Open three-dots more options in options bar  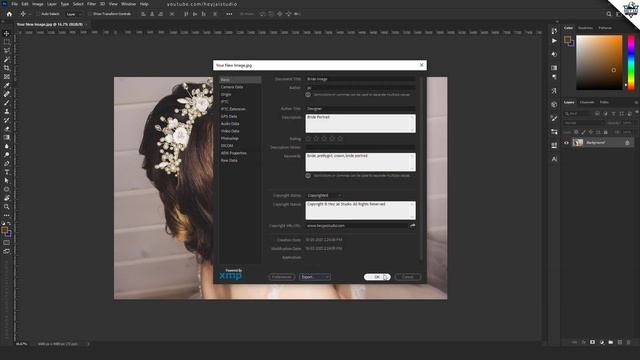tap(229, 14)
